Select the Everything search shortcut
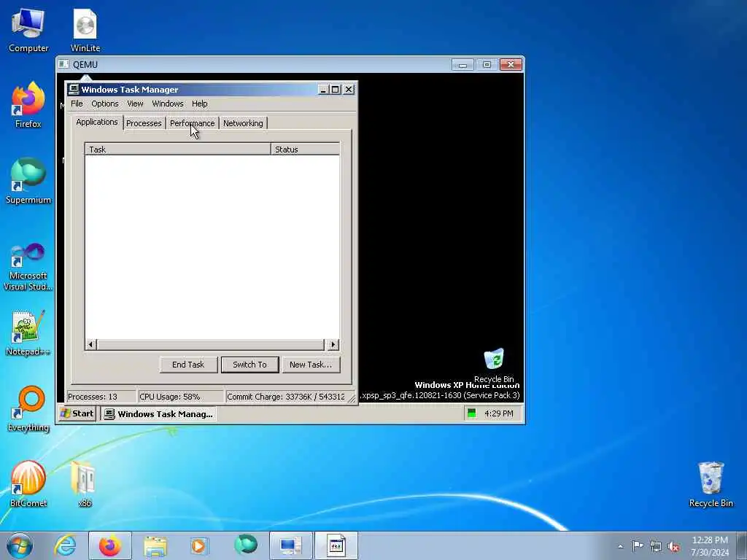This screenshot has height=560, width=747. coord(28,409)
